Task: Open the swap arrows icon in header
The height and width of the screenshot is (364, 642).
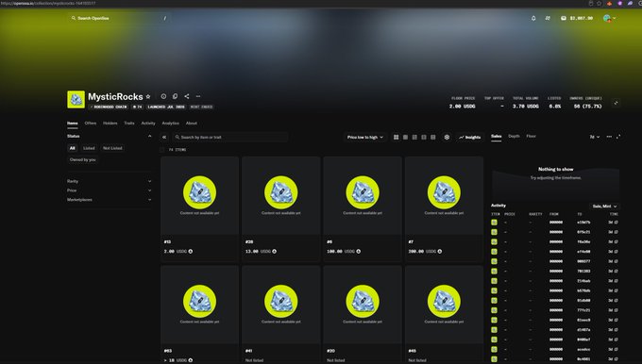Action: [548, 18]
